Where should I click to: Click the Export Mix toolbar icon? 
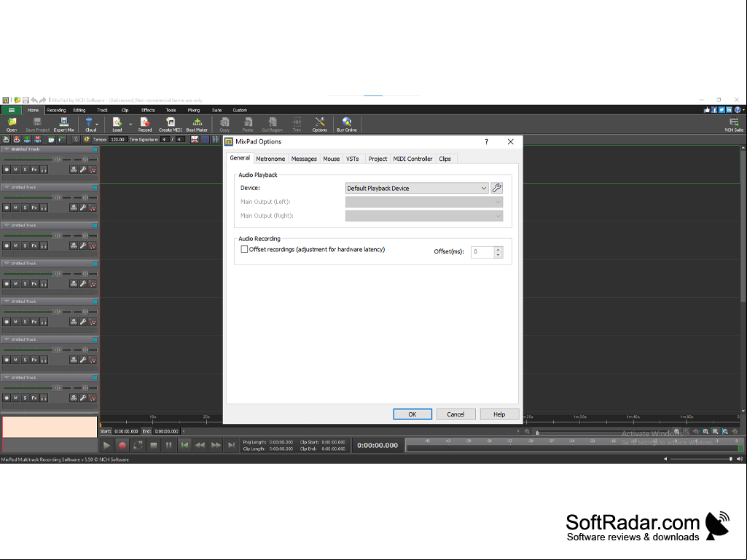tap(63, 125)
